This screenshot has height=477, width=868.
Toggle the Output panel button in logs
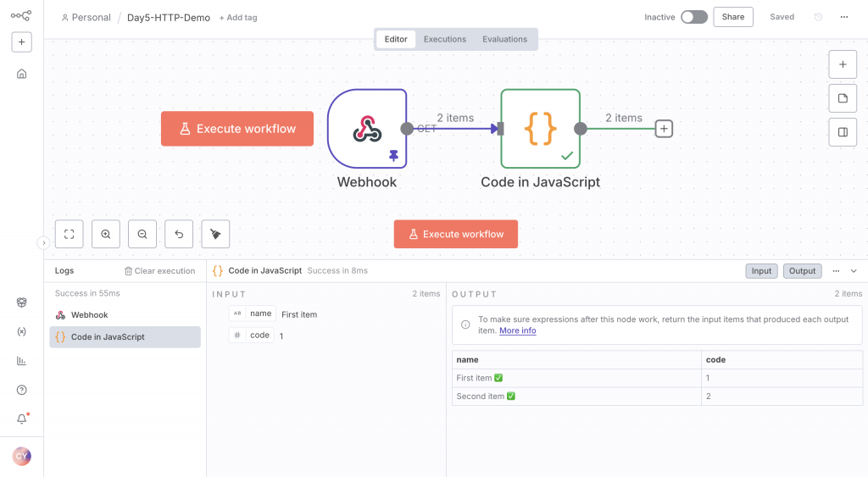tap(802, 270)
